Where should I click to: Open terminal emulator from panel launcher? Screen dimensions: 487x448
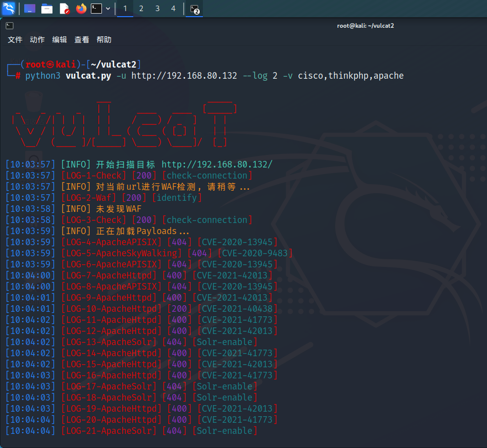coord(96,9)
